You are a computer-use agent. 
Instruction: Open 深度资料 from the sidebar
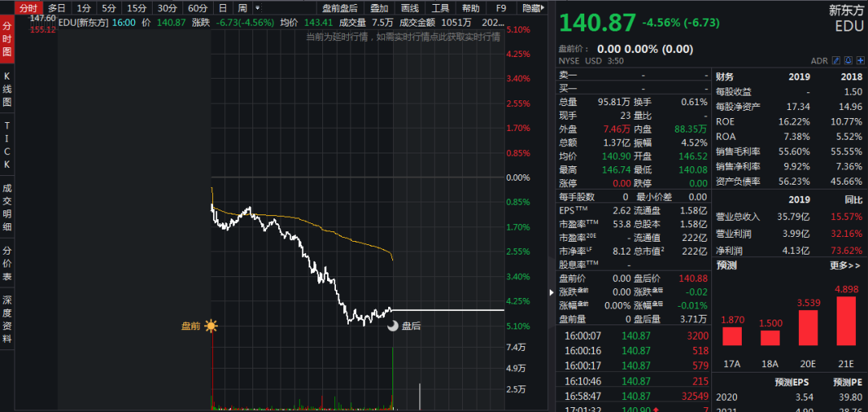pos(7,320)
